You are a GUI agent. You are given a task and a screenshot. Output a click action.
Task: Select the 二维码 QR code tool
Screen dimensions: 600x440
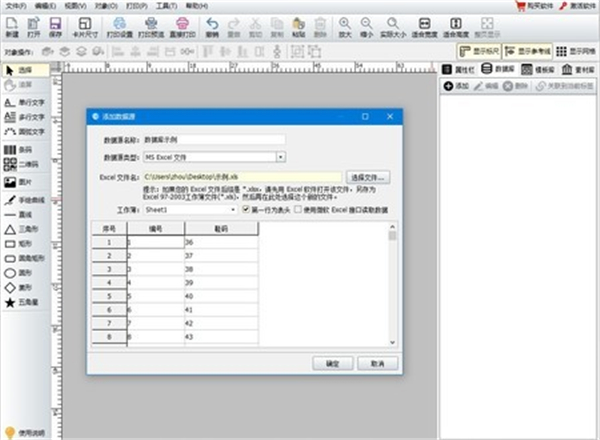coord(24,165)
